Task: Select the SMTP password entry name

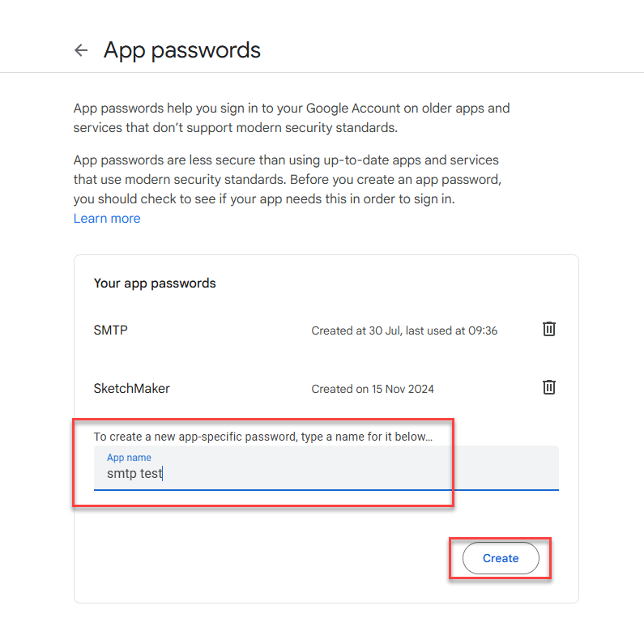Action: [x=111, y=330]
